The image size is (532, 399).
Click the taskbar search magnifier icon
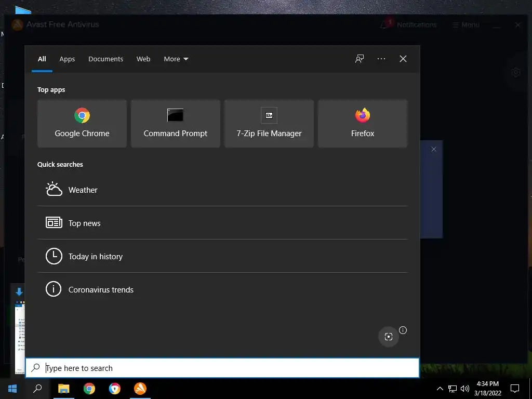coord(37,389)
